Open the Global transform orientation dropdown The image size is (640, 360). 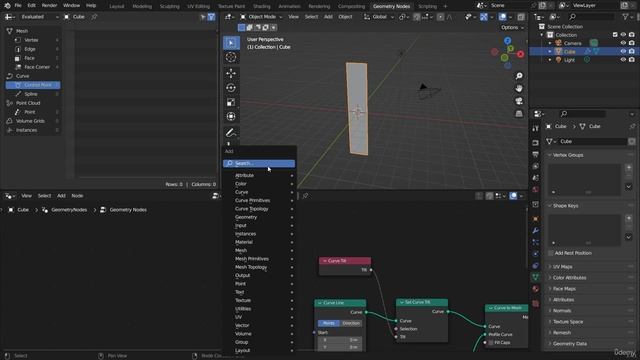pyautogui.click(x=379, y=17)
